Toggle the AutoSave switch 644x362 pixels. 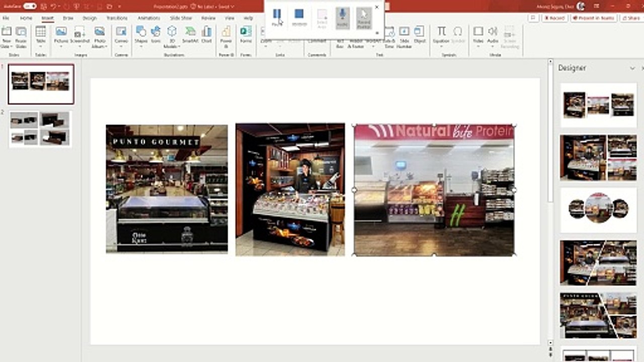(30, 6)
